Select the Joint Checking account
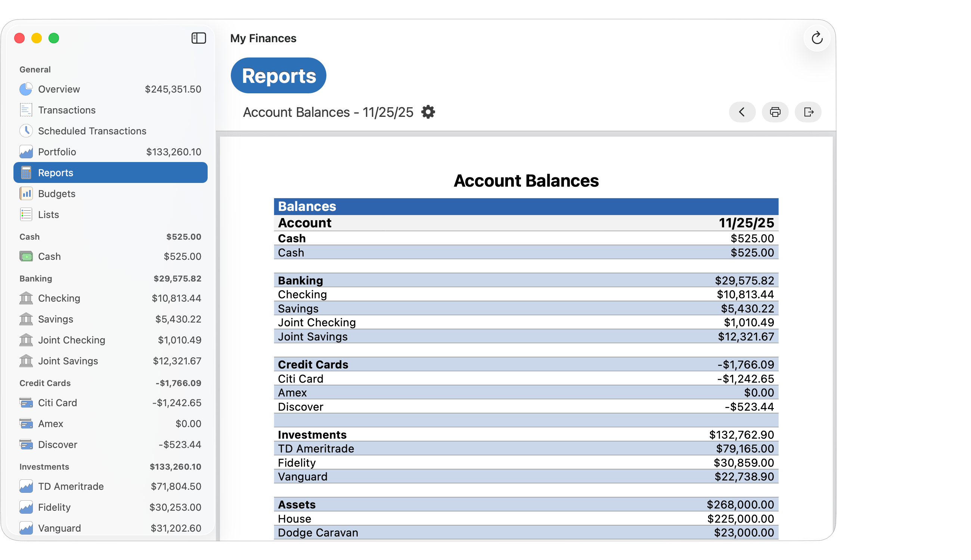 point(71,340)
